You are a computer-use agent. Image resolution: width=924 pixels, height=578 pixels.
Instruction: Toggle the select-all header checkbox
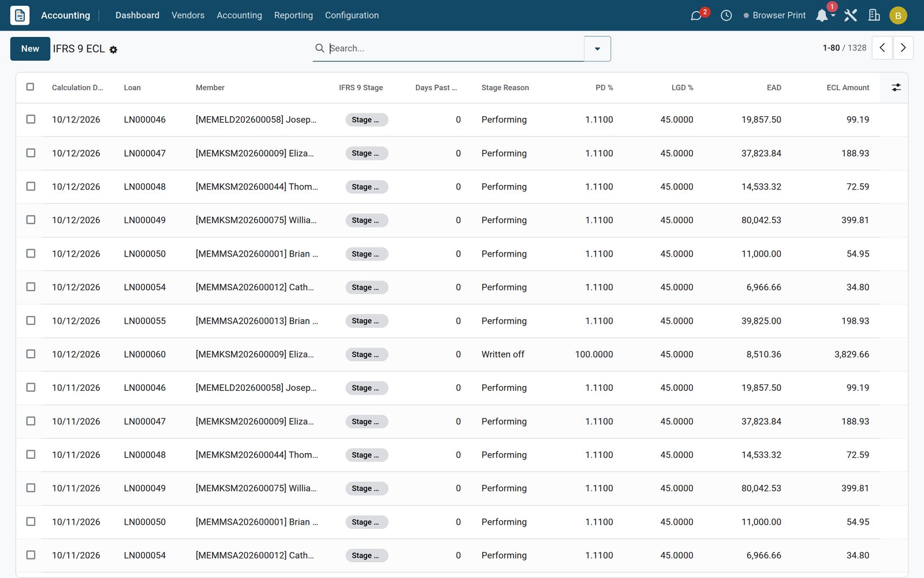click(30, 87)
